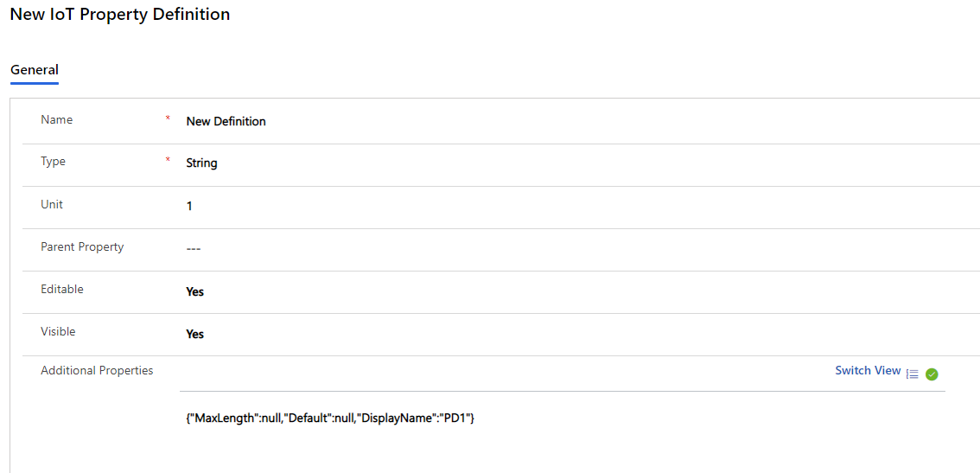The height and width of the screenshot is (473, 980).
Task: Click the New IoT Property Definition heading
Action: pos(120,14)
